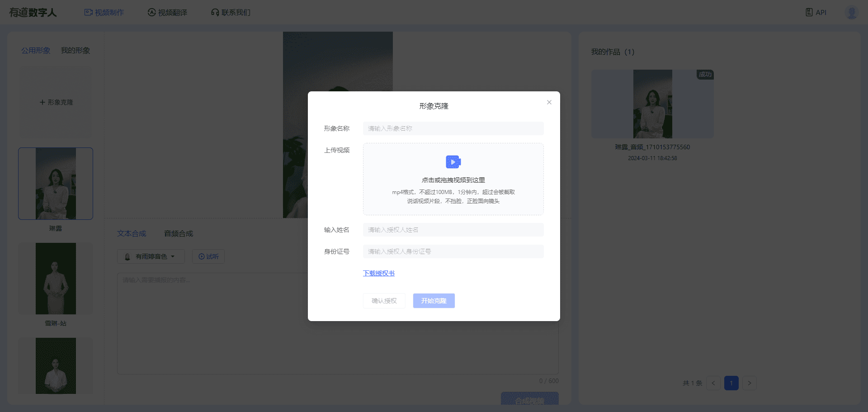Viewport: 868px width, 412px height.
Task: Open the API documentation icon
Action: tap(809, 12)
